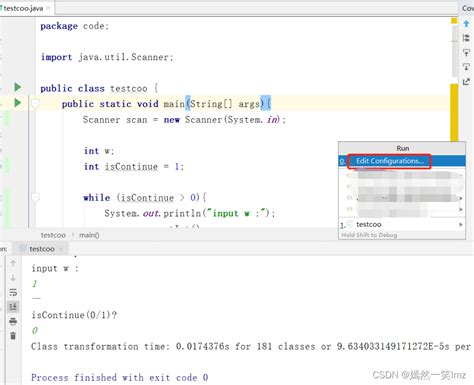Collapse the main method fold marker
The width and height of the screenshot is (474, 385).
pyautogui.click(x=35, y=104)
